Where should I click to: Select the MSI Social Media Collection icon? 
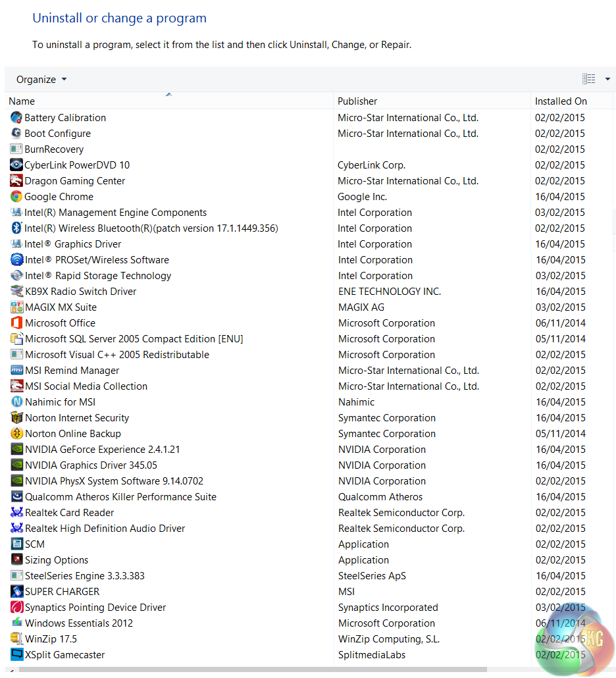tap(17, 386)
